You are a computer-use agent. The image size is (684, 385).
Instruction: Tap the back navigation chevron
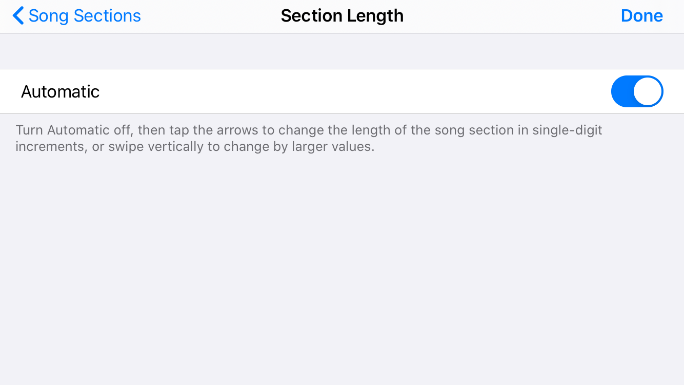tap(18, 16)
